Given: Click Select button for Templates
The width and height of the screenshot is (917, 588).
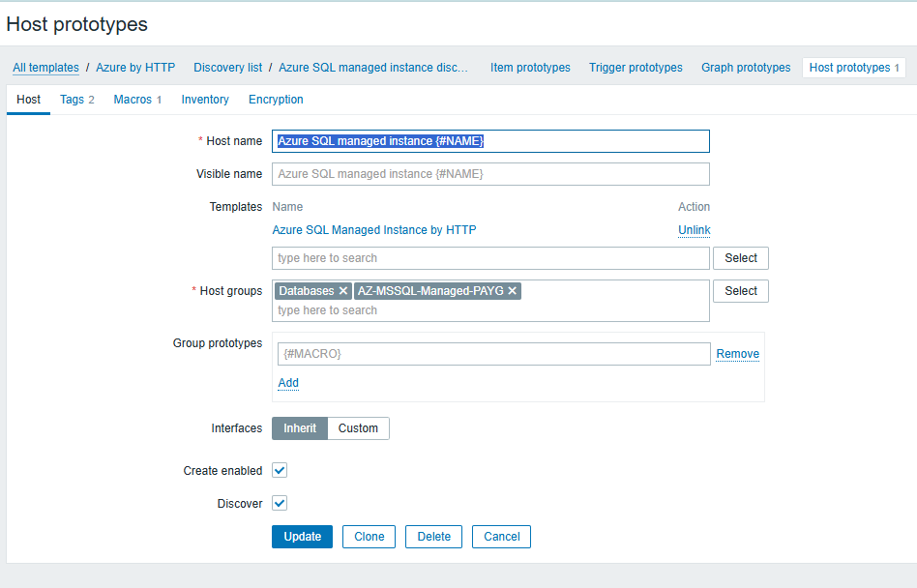Looking at the screenshot, I should 741,258.
